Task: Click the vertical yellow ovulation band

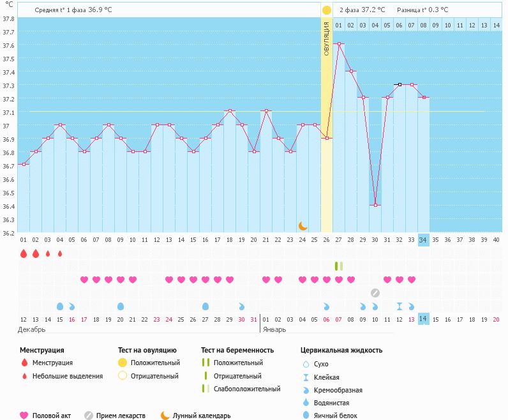Action: point(326,128)
